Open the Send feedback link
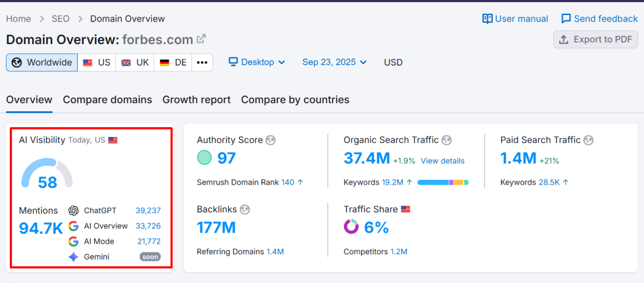 click(x=599, y=19)
